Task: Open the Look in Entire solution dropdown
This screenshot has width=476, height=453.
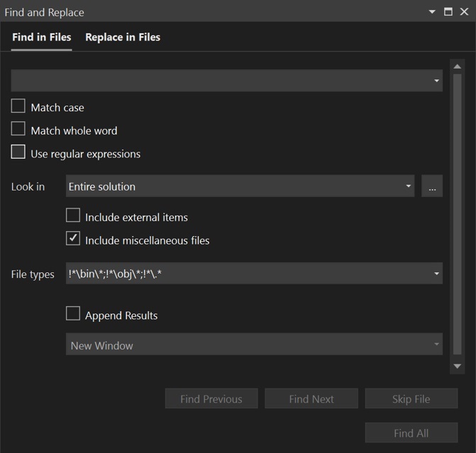Action: [x=240, y=186]
